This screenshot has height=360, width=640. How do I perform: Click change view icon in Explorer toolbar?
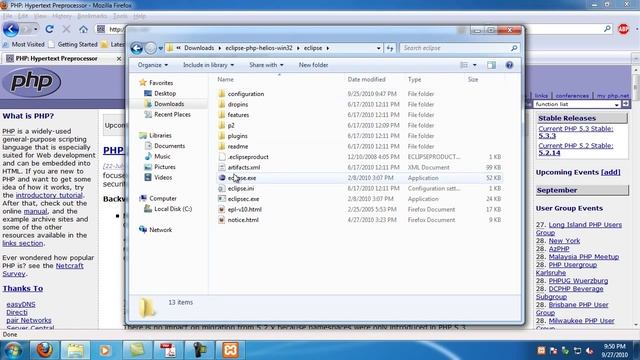click(x=464, y=65)
